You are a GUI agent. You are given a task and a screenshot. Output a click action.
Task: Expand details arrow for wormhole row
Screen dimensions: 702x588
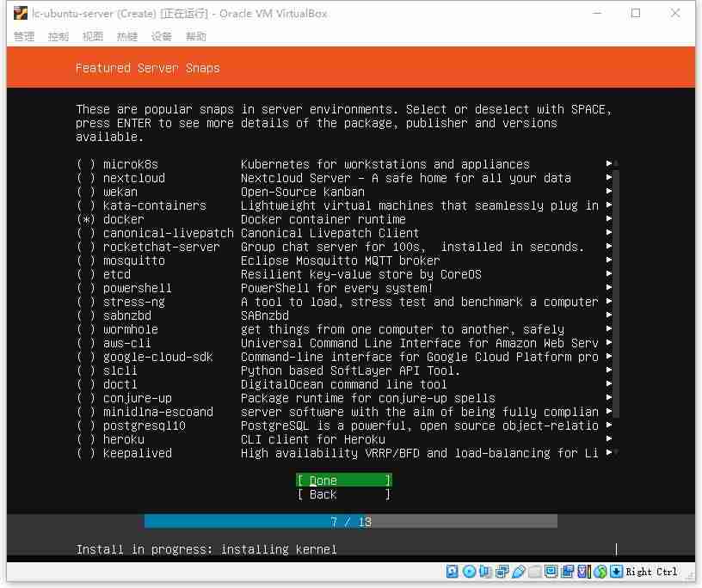(608, 329)
